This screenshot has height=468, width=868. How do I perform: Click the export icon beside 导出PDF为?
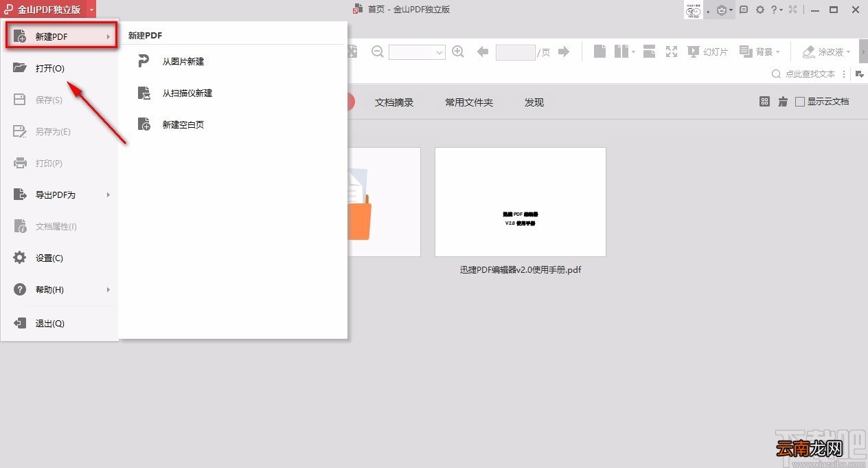click(x=20, y=195)
